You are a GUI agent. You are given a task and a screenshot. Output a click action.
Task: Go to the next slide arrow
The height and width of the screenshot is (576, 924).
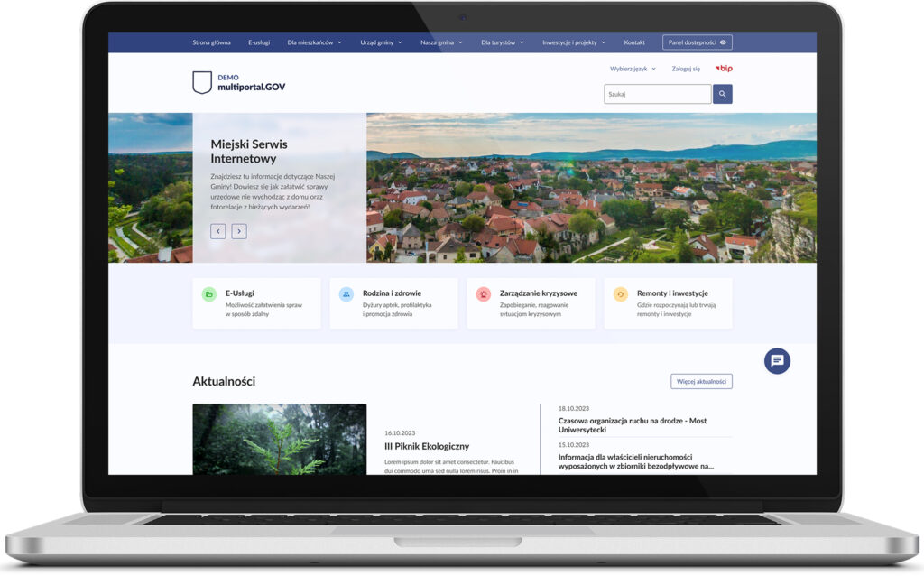(239, 231)
